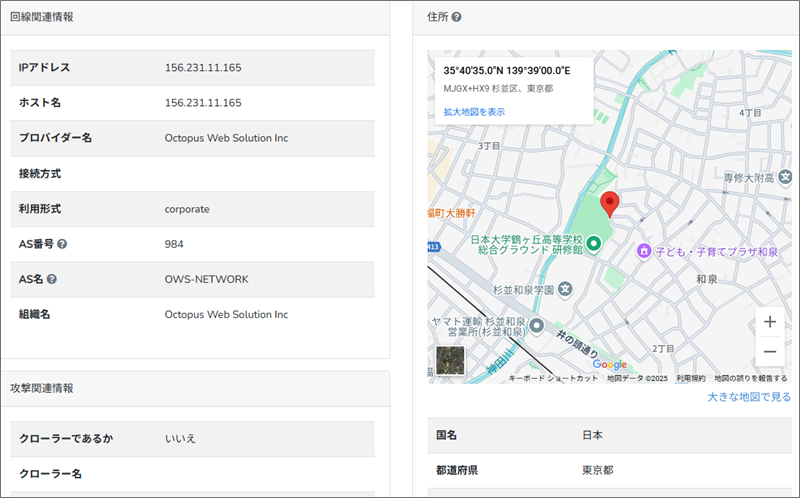Click the help icon beside AS番号
800x498 pixels.
point(62,244)
